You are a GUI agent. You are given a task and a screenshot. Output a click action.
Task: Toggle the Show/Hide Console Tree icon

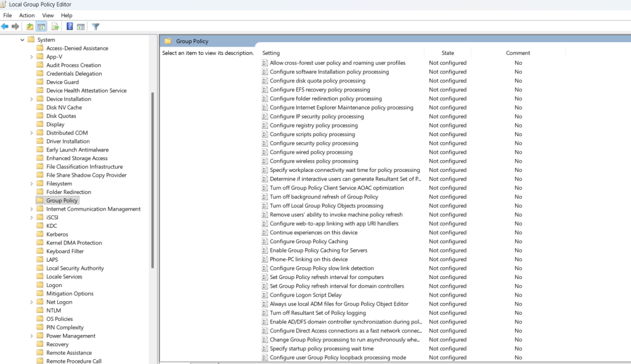click(x=41, y=26)
